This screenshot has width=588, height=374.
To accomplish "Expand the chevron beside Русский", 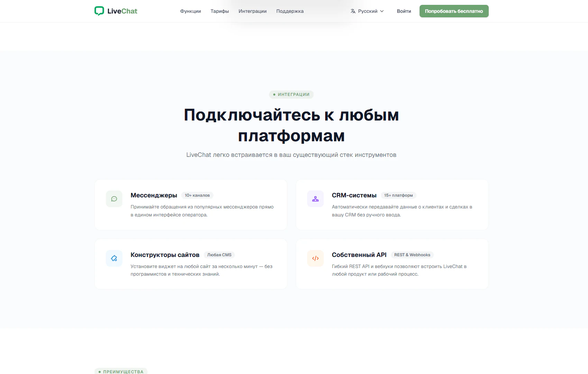I will [x=382, y=11].
